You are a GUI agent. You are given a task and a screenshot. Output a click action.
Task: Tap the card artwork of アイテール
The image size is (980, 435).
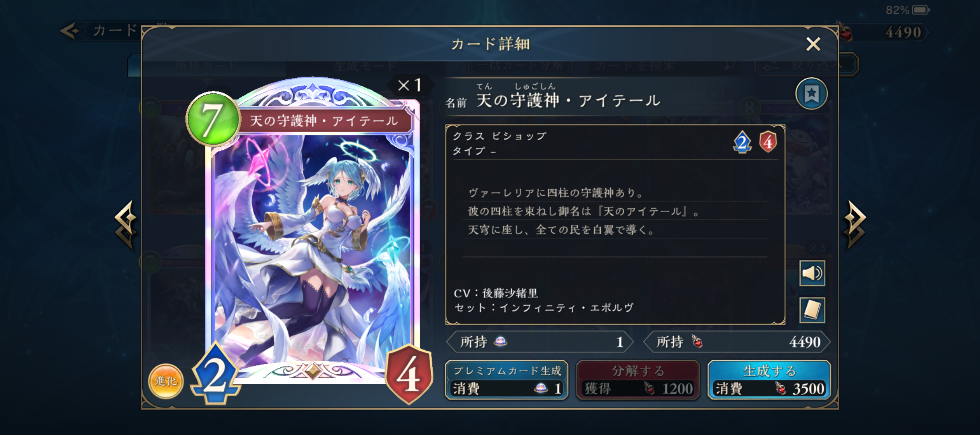(x=312, y=250)
